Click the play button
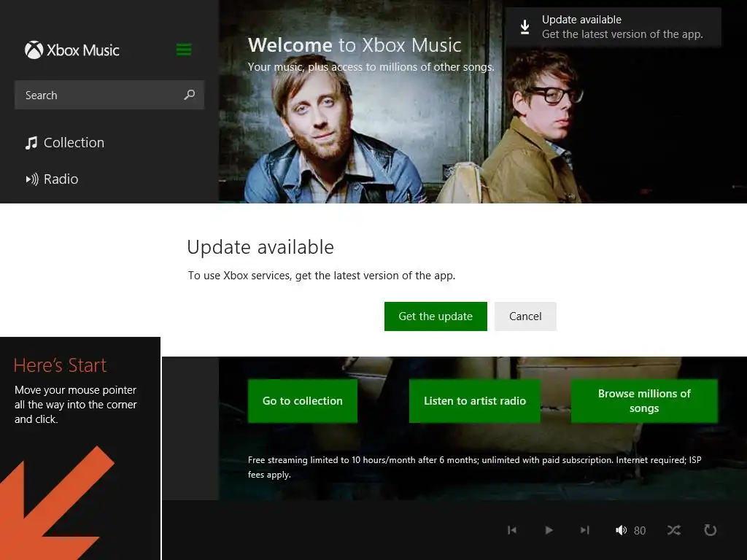Image resolution: width=747 pixels, height=560 pixels. [x=549, y=530]
